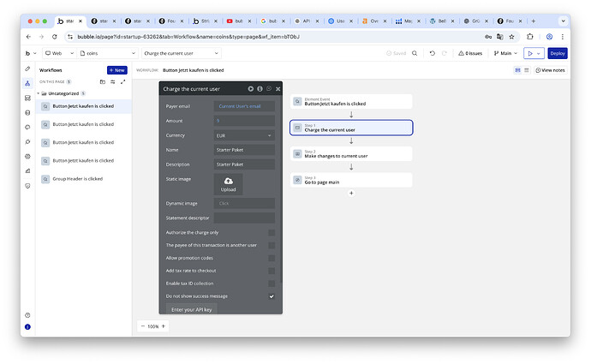591x364 pixels.
Task: Select Step 2 Make changes to current user
Action: (x=351, y=154)
